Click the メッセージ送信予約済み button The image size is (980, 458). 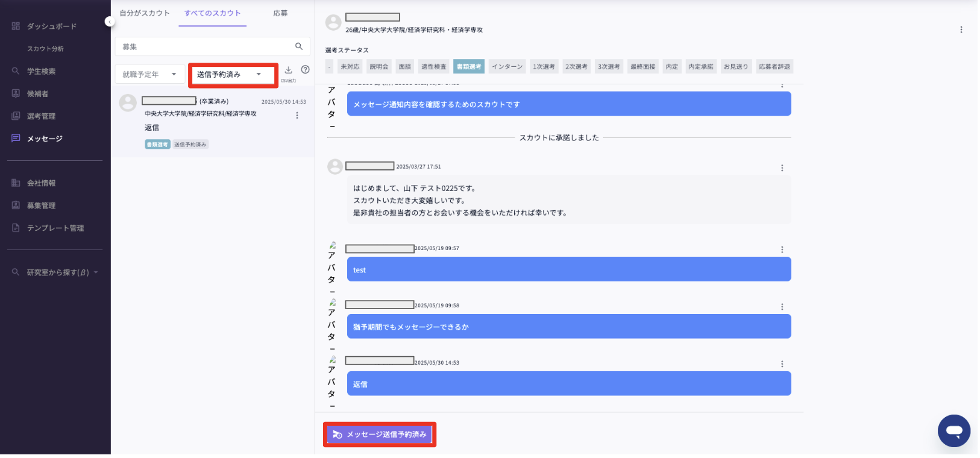[x=380, y=434]
